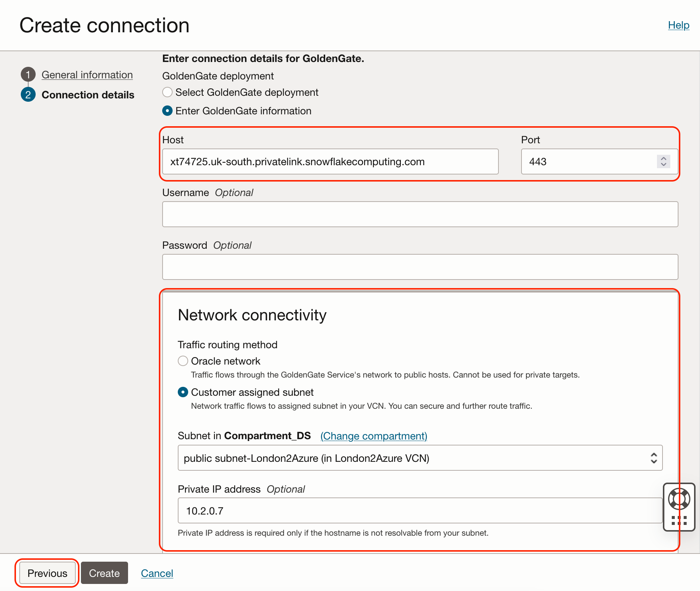Screen dimensions: 700x591
Task: Open the Help link
Action: point(678,25)
